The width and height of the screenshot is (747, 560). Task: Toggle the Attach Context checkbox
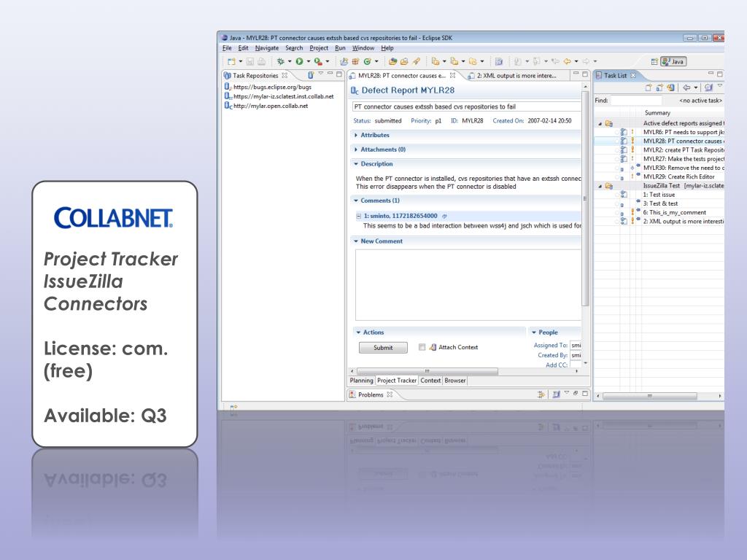click(422, 347)
